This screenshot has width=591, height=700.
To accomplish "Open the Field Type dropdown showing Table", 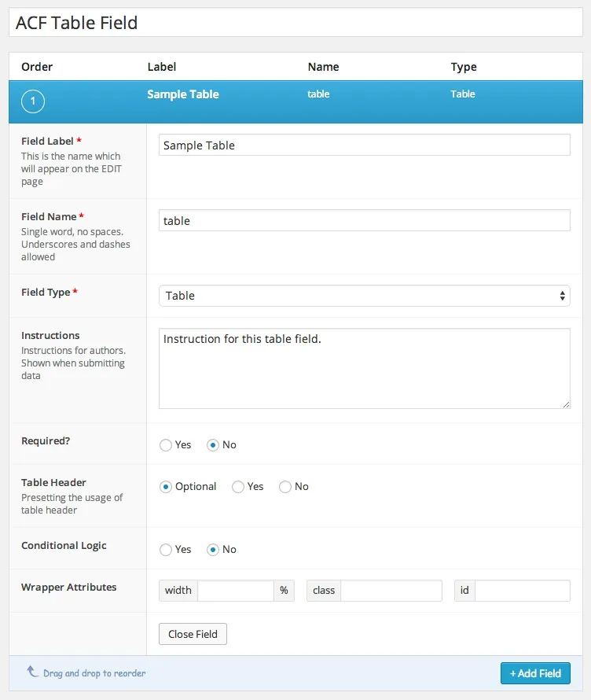I will coord(365,296).
